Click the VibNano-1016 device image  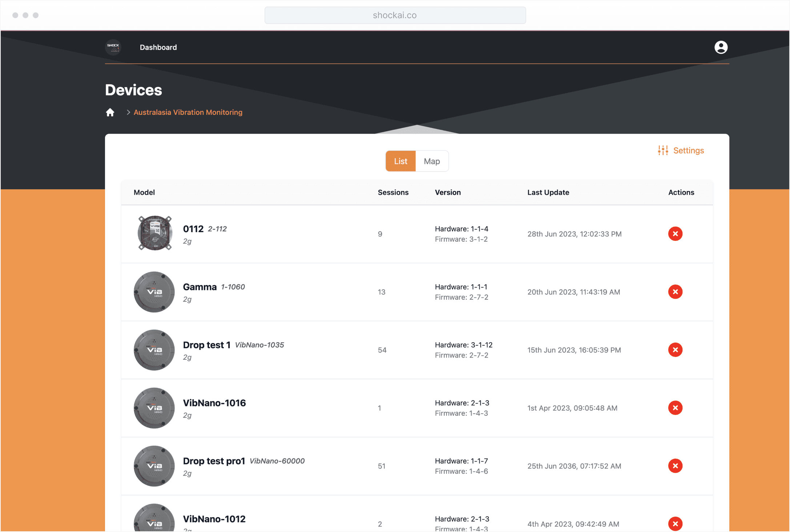(154, 408)
